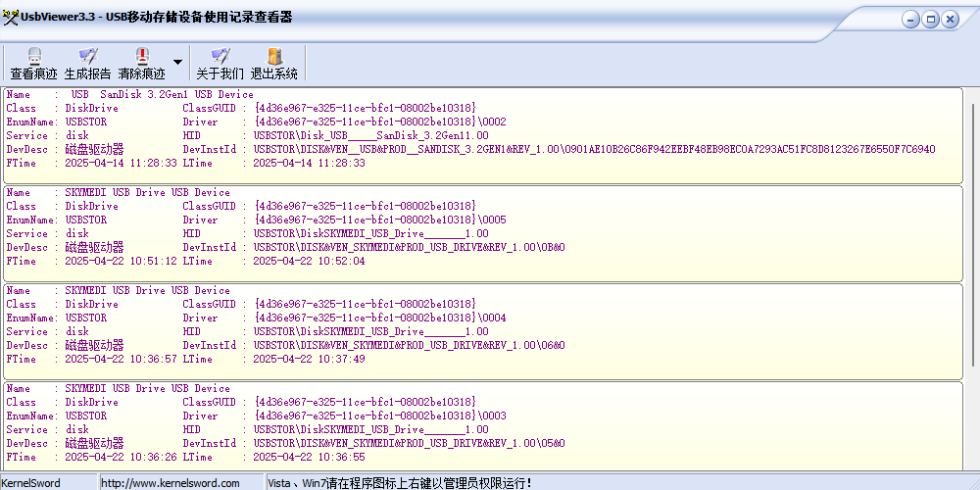The image size is (980, 490).
Task: Open the 关于我们 (about us) icon
Action: 220,63
